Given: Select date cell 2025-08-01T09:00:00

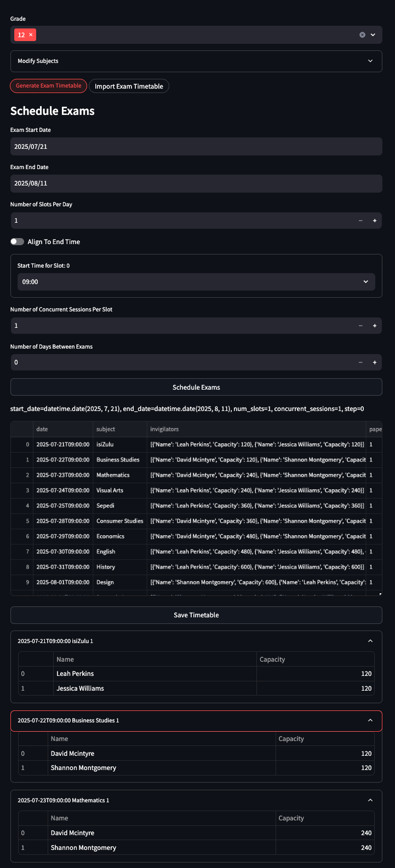Looking at the screenshot, I should pyautogui.click(x=63, y=582).
